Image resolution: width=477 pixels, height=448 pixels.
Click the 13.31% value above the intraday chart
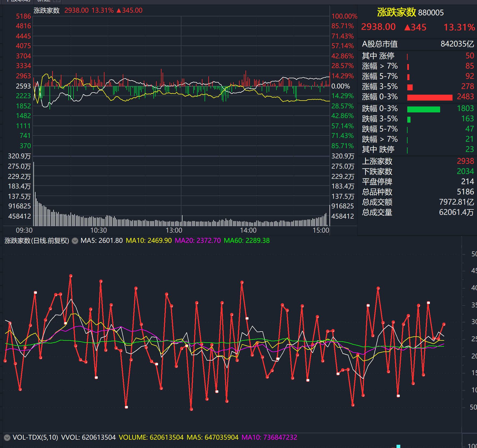103,10
